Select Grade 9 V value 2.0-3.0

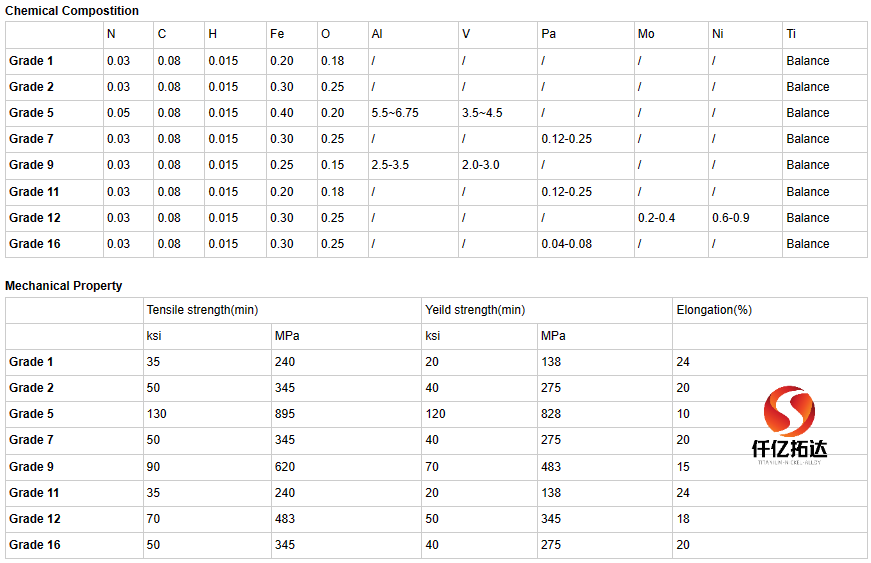(x=480, y=165)
